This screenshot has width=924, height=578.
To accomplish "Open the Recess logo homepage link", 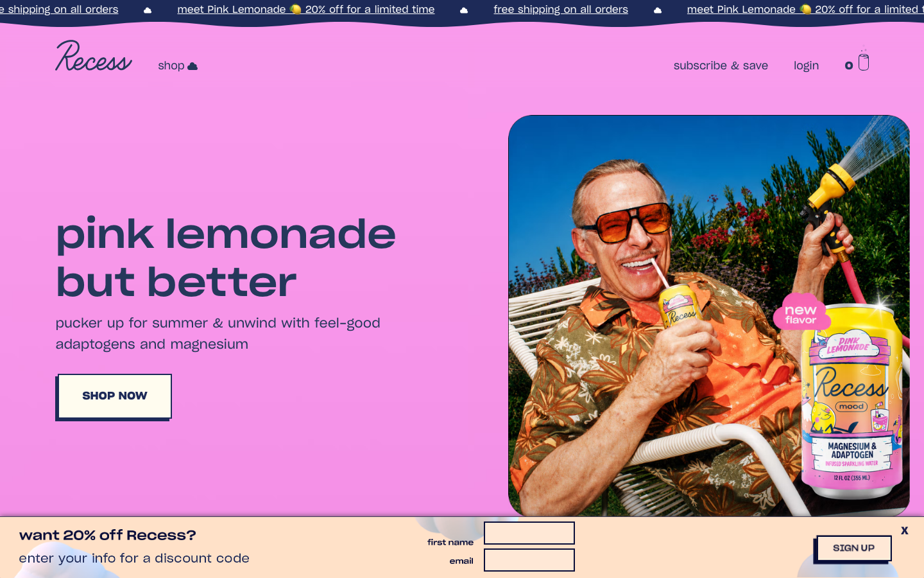I will click(94, 56).
